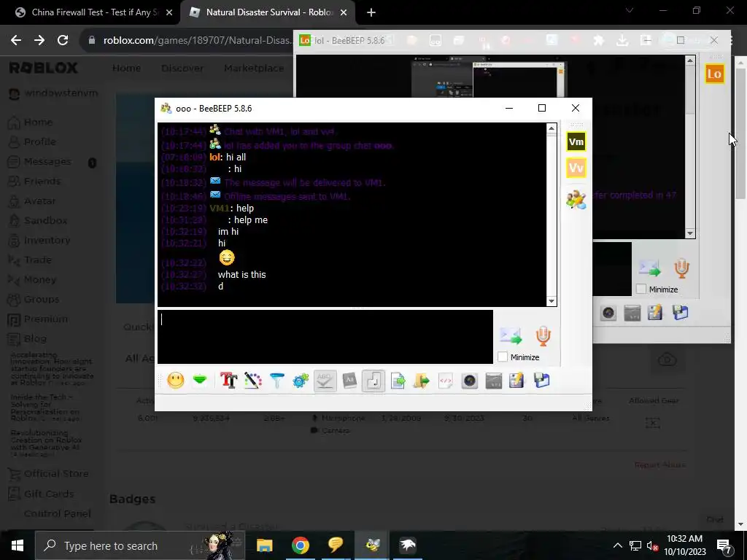This screenshot has height=560, width=747.
Task: Click the lol chat scrollbar down arrow
Action: 690,233
